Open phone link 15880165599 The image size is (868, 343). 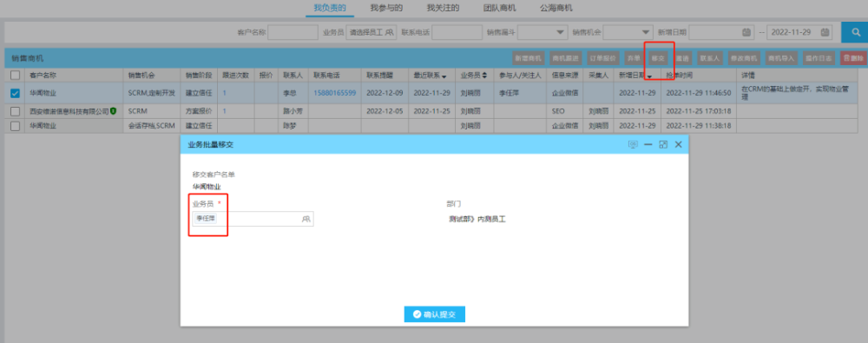[x=335, y=93]
